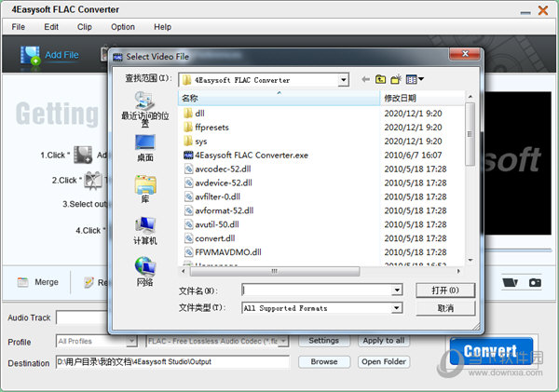Viewport: 559px width, 392px height.
Task: Click the Convert button
Action: (491, 351)
